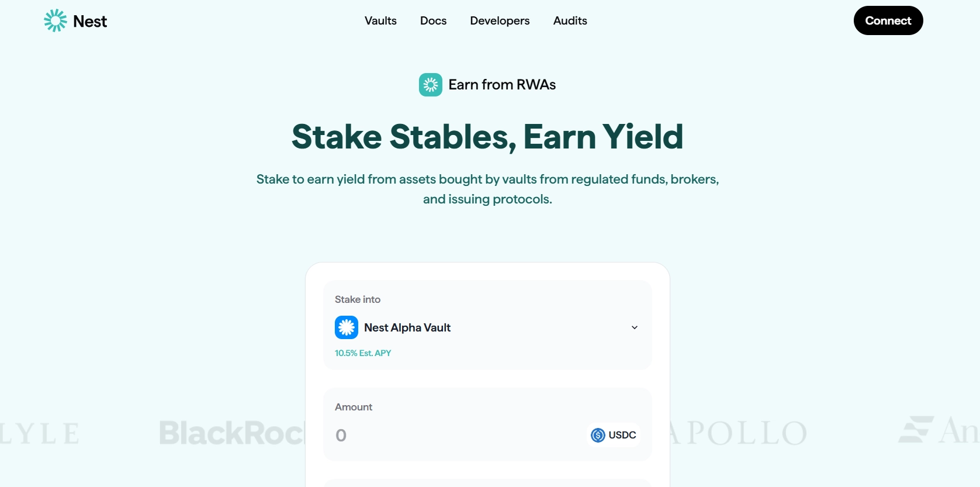980x487 pixels.
Task: Click the 'Earn from RWAs' badge
Action: pyautogui.click(x=487, y=84)
